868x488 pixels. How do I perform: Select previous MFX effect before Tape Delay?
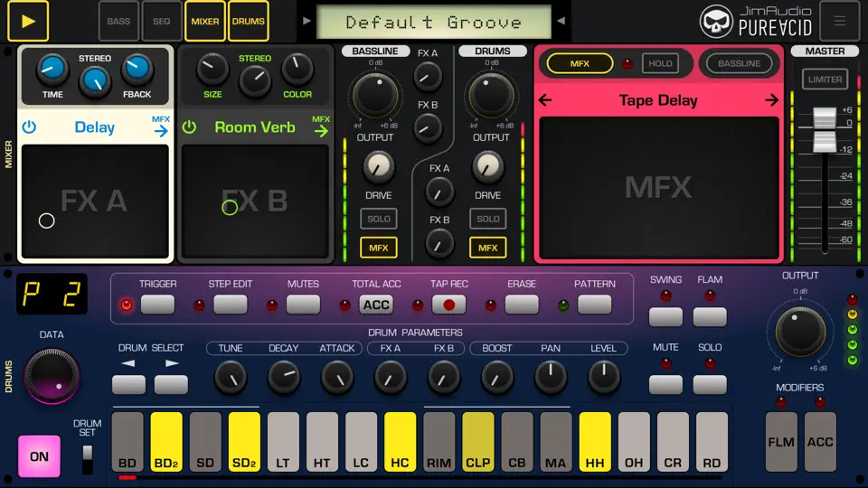click(x=545, y=100)
